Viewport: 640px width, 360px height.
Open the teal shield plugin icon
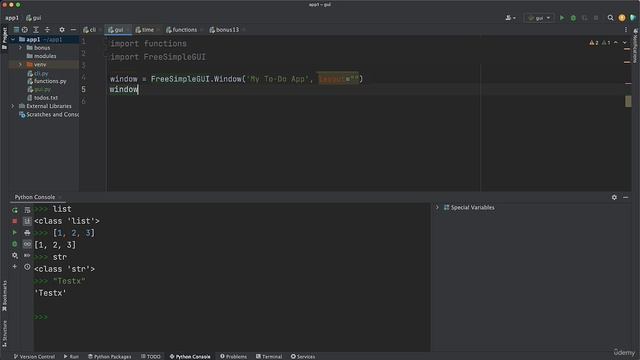click(633, 18)
